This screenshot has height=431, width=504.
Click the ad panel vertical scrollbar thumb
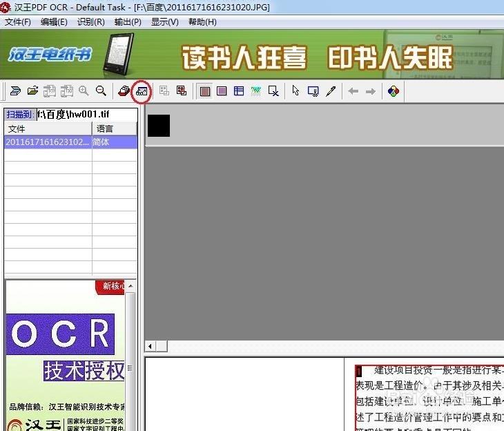click(x=130, y=367)
